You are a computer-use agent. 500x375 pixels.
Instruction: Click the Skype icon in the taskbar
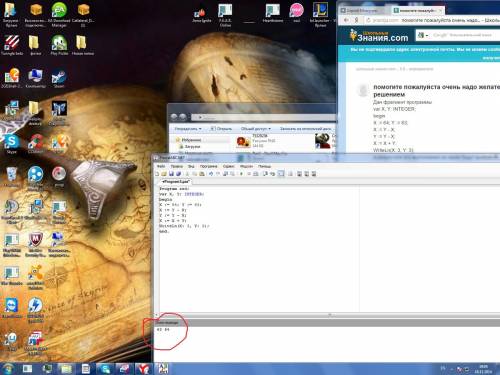pyautogui.click(x=105, y=369)
